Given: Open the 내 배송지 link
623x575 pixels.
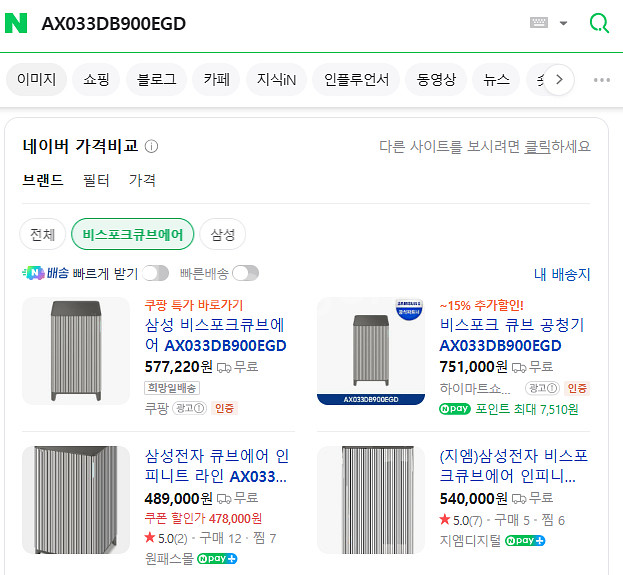Looking at the screenshot, I should 562,274.
